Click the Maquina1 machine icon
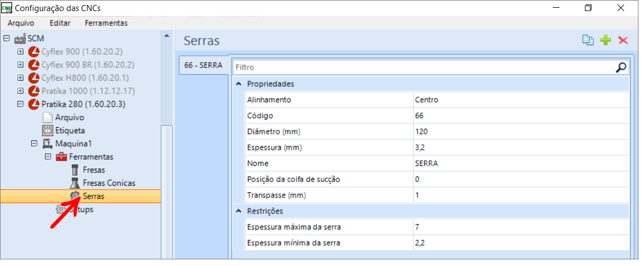Viewport: 644px width, 266px height. coord(47,144)
